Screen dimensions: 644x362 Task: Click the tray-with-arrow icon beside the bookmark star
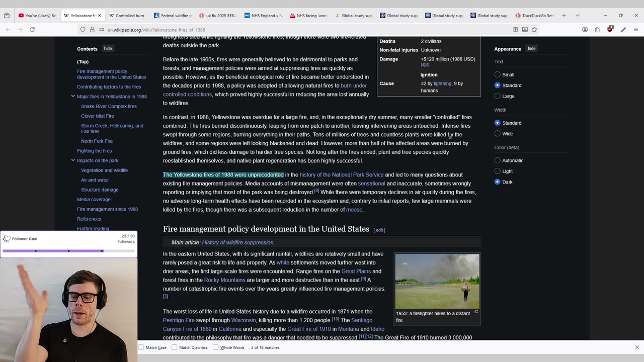pos(525,30)
